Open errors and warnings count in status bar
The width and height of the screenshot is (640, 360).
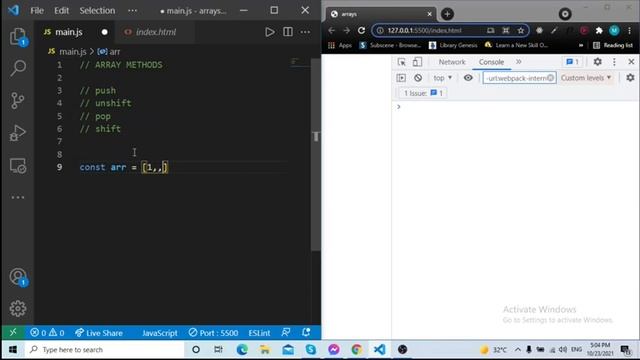click(47, 333)
